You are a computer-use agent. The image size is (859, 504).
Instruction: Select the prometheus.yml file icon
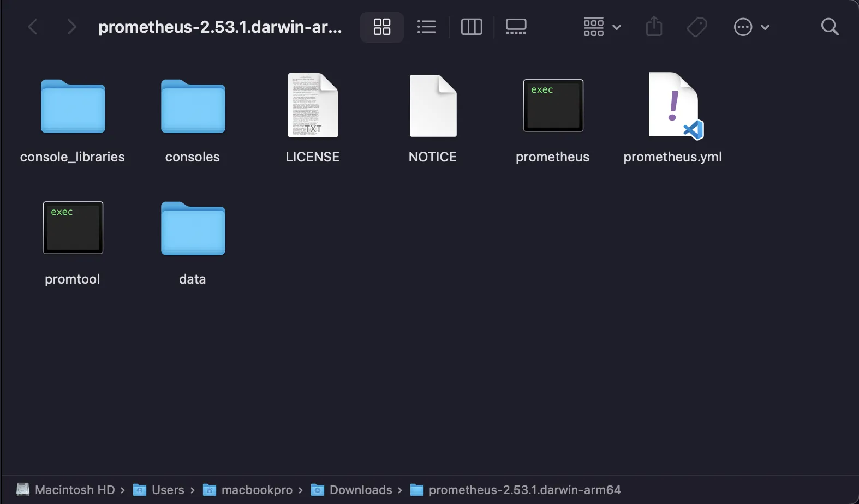(676, 106)
